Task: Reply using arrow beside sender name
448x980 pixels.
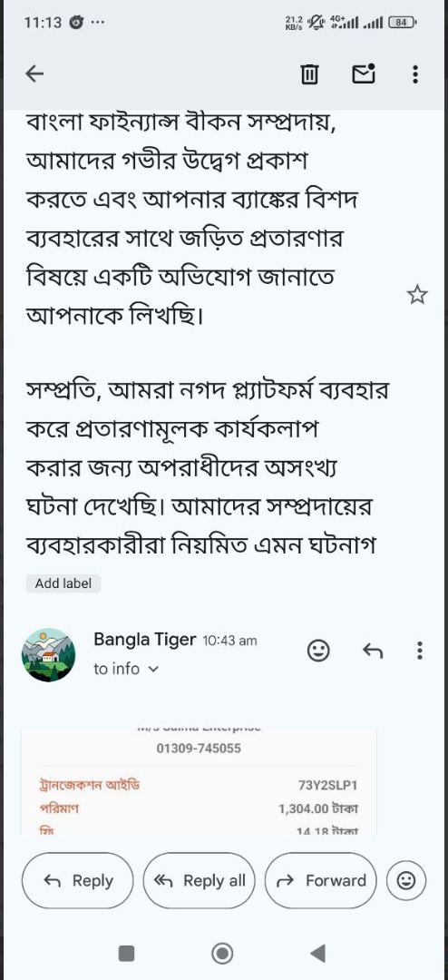Action: pyautogui.click(x=373, y=652)
